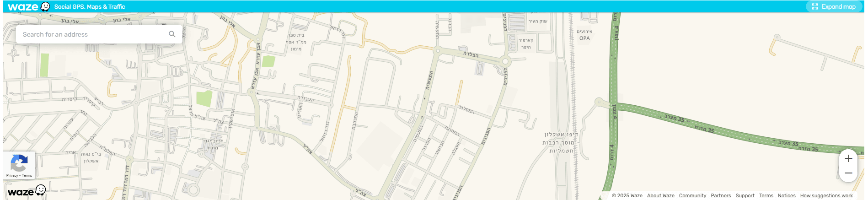
Task: Click the Waze smiley mascot in header
Action: coord(45,6)
